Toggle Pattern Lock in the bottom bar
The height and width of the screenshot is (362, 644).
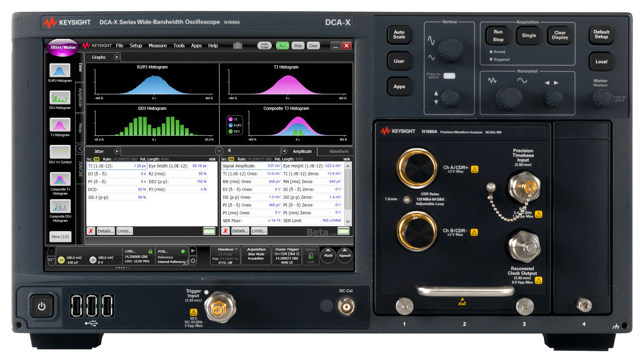click(310, 256)
